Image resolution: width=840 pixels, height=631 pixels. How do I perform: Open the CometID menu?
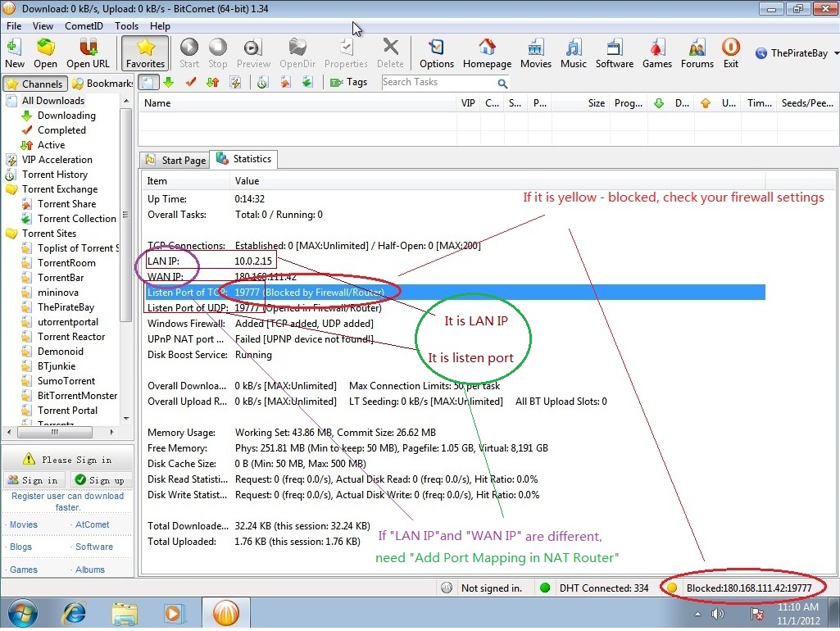pyautogui.click(x=84, y=26)
